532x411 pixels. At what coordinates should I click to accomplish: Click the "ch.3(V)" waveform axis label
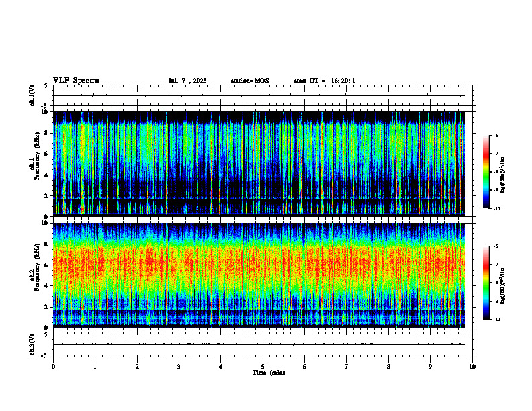pyautogui.click(x=32, y=345)
